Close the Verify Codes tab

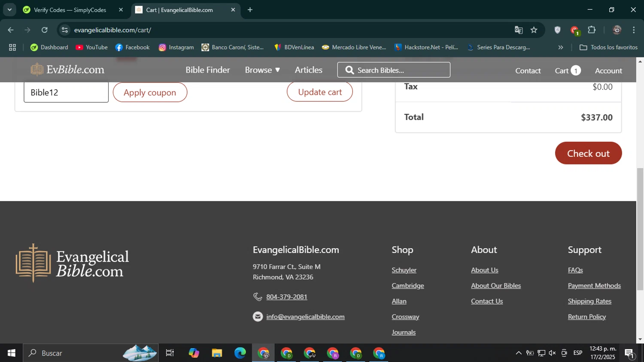tap(121, 10)
